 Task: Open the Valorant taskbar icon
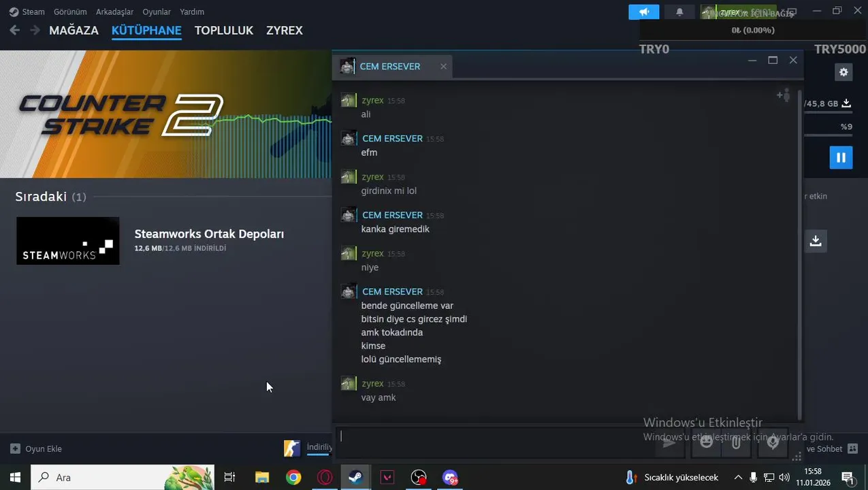coord(387,477)
